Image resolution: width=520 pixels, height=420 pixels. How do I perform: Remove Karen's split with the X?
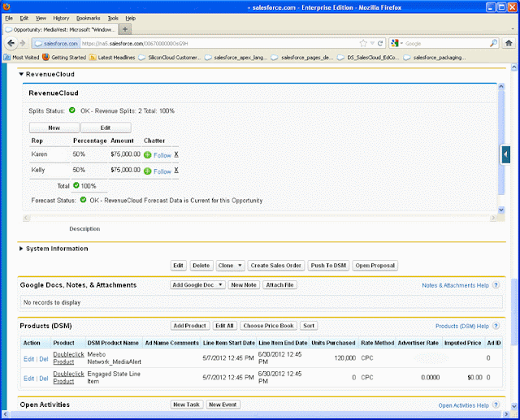click(x=176, y=154)
